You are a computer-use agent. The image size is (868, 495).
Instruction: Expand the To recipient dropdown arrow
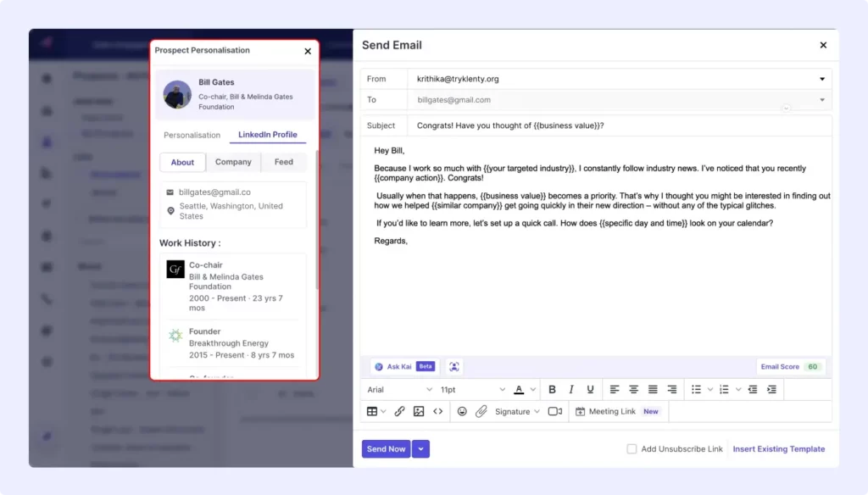coord(822,100)
